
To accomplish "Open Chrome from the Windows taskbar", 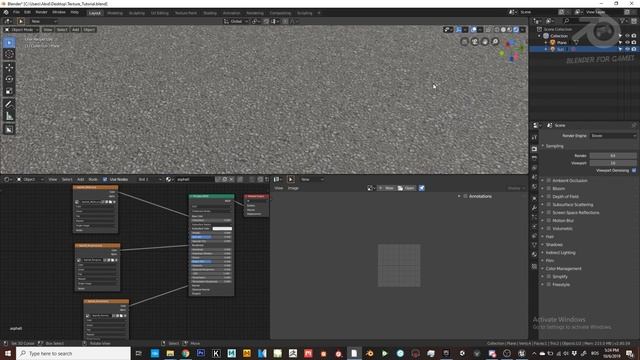I will [x=186, y=353].
